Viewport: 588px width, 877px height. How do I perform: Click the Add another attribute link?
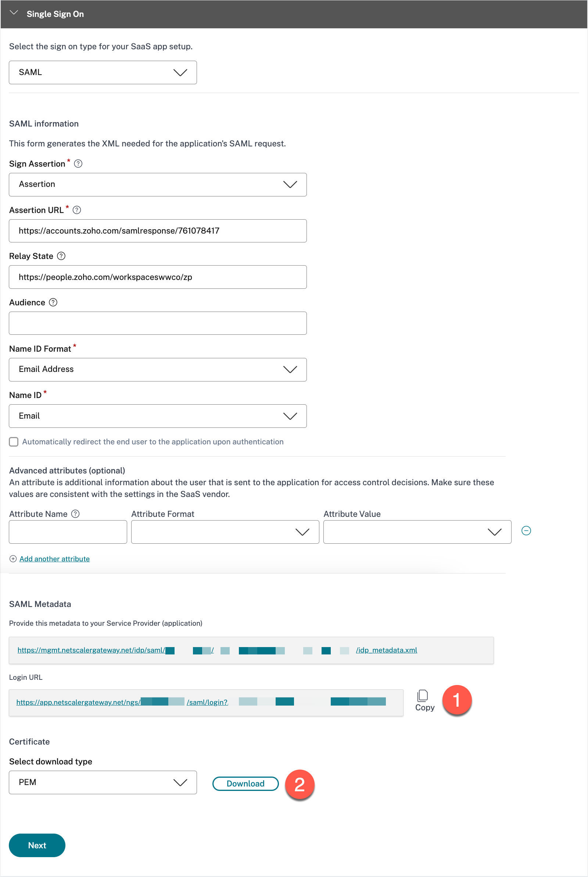[55, 559]
